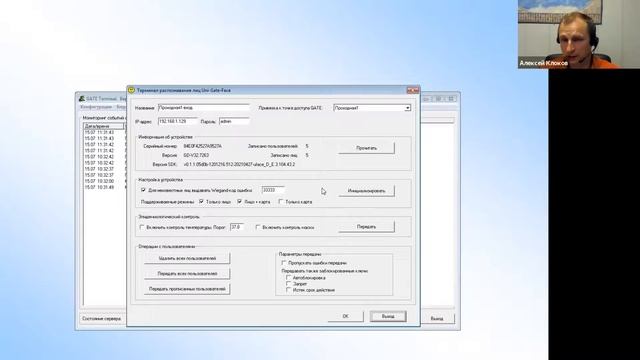Image resolution: width=640 pixels, height=360 pixels.
Task: Enable the Только карта checkbox
Action: [x=281, y=202]
